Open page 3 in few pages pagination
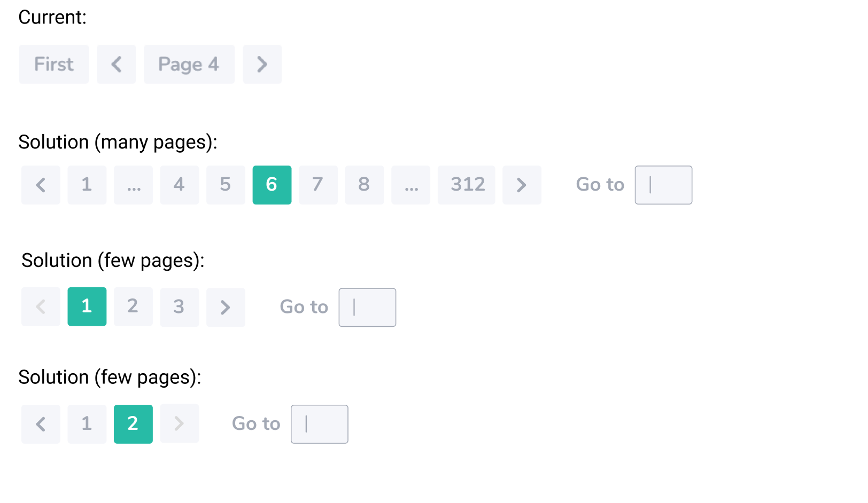Screen dimensions: 868x503 click(x=180, y=307)
